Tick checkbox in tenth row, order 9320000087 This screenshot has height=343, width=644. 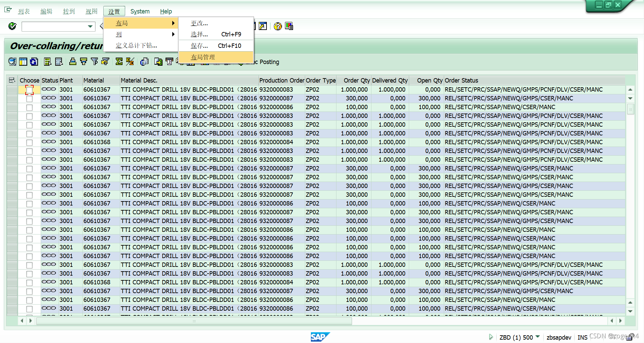pos(30,169)
